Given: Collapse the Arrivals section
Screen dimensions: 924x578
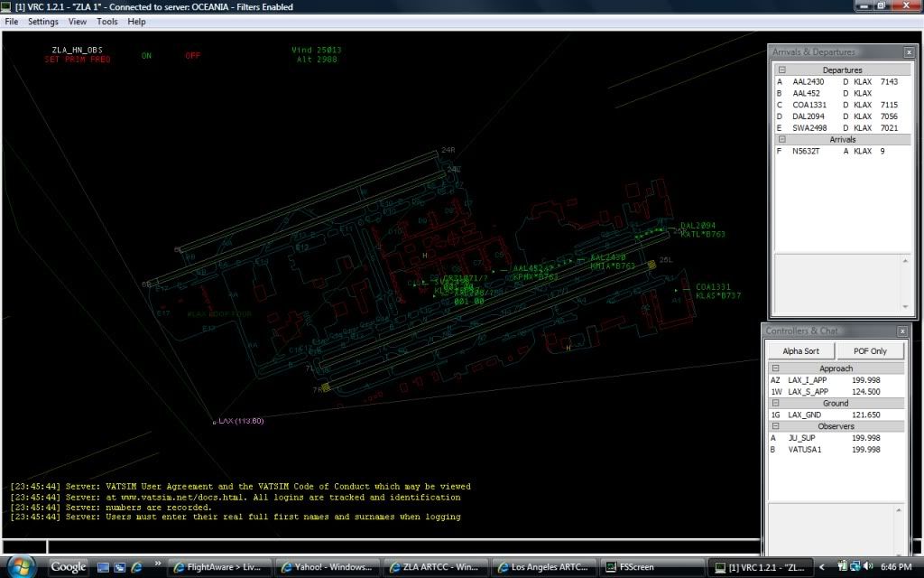Looking at the screenshot, I should pyautogui.click(x=781, y=139).
